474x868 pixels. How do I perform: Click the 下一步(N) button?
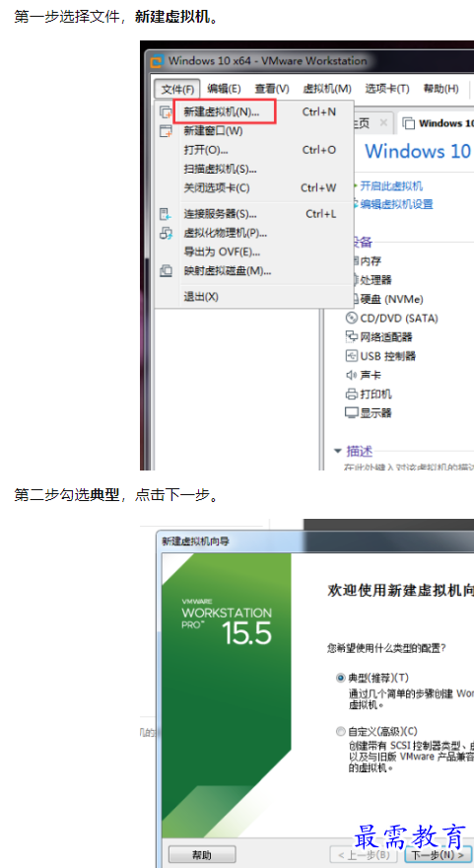(439, 855)
